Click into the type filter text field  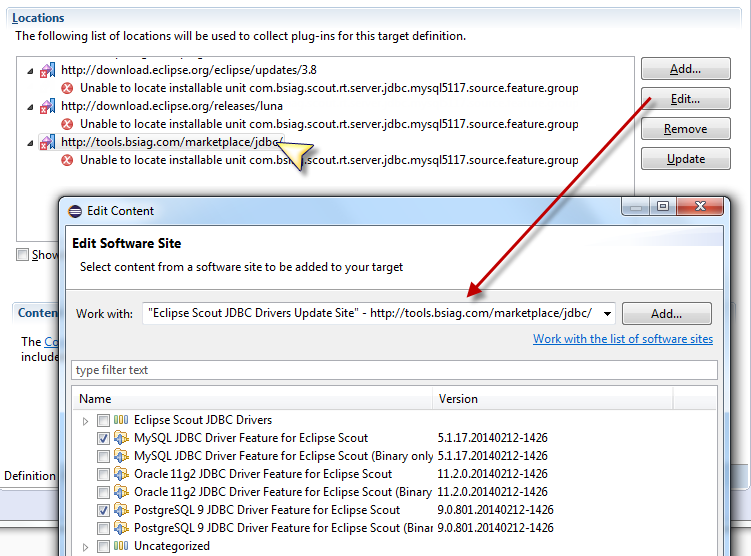tap(394, 370)
